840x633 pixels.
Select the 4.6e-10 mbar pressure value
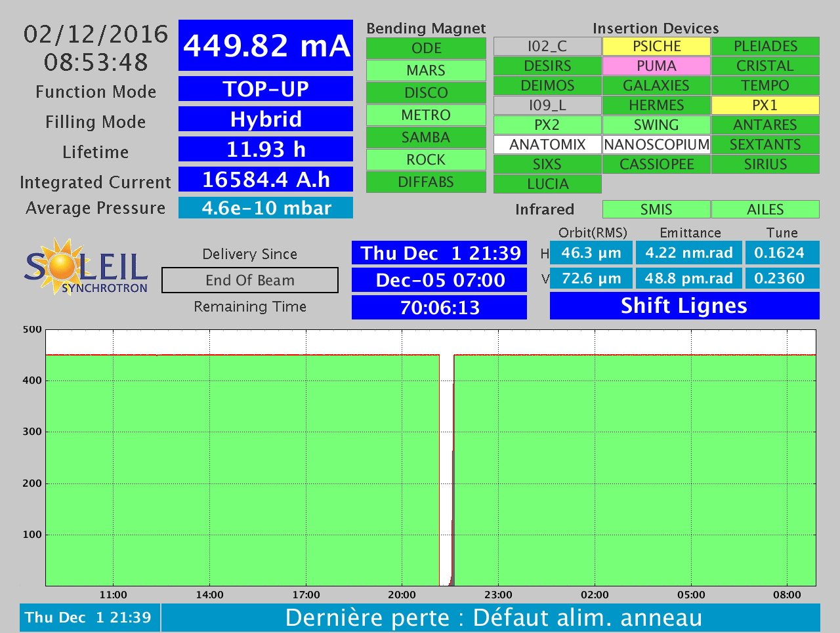266,208
